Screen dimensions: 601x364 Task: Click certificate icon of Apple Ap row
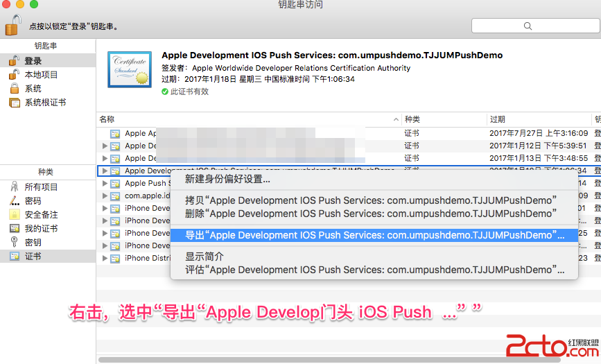point(115,134)
